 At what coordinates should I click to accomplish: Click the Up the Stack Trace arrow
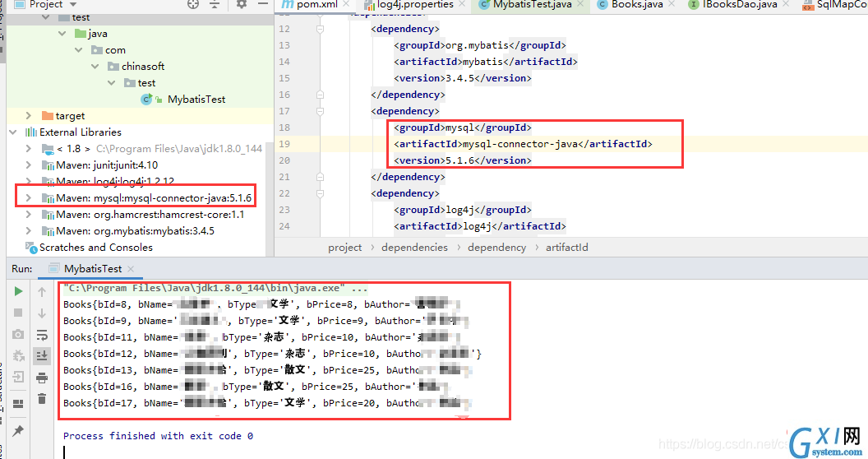[42, 292]
